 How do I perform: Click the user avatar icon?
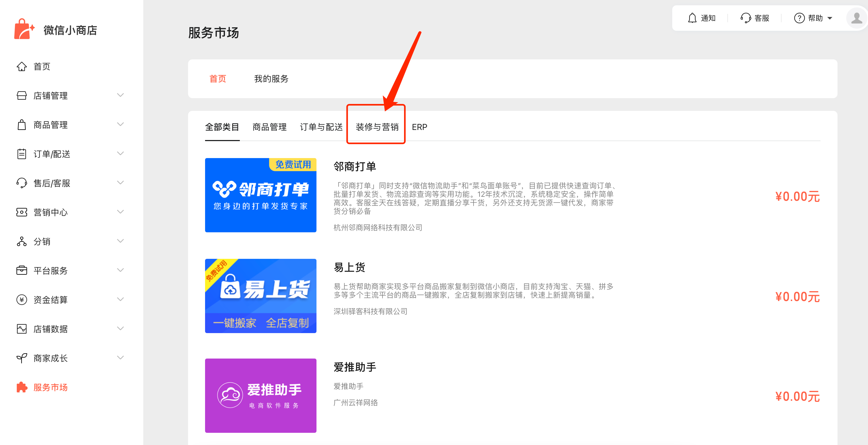point(856,18)
